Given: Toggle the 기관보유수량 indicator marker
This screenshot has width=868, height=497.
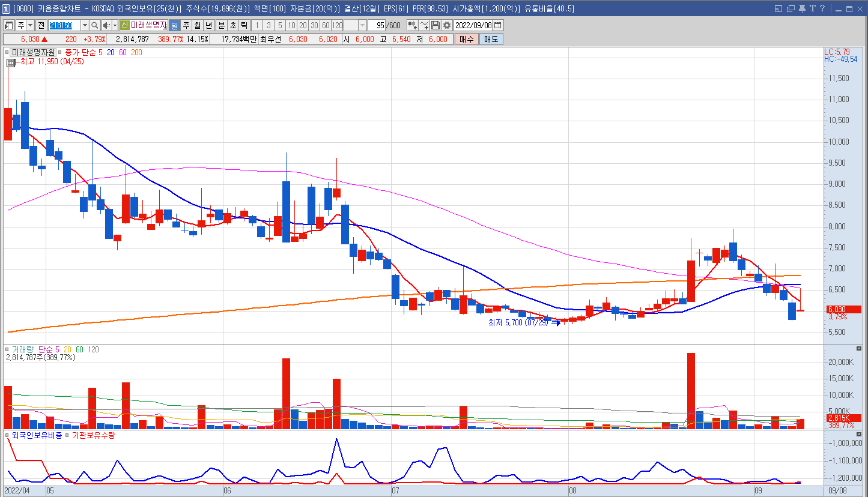Looking at the screenshot, I should click(x=67, y=435).
